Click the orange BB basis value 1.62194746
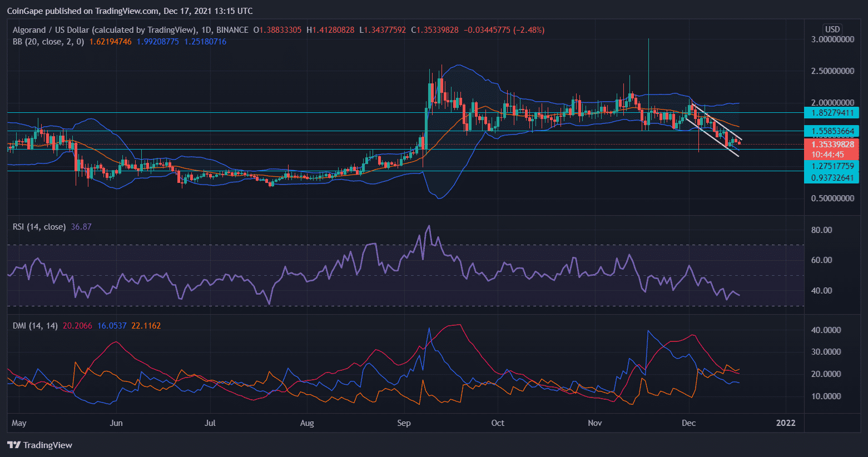Image resolution: width=868 pixels, height=457 pixels. point(110,42)
